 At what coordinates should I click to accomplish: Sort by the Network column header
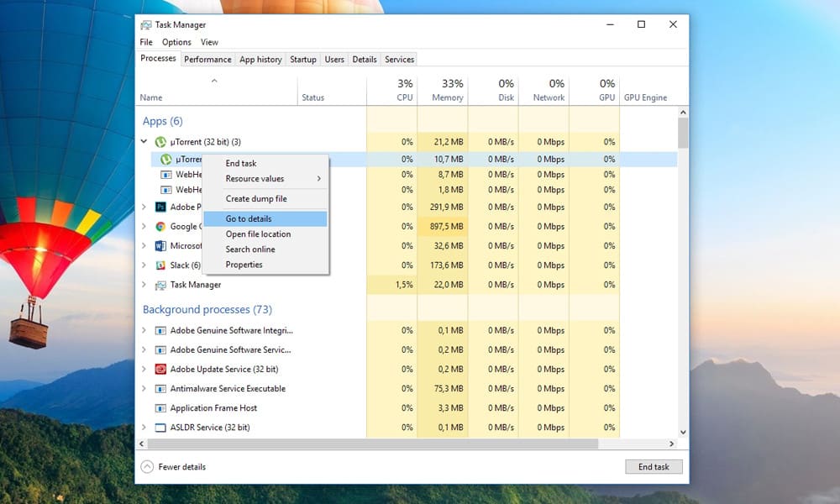click(543, 90)
